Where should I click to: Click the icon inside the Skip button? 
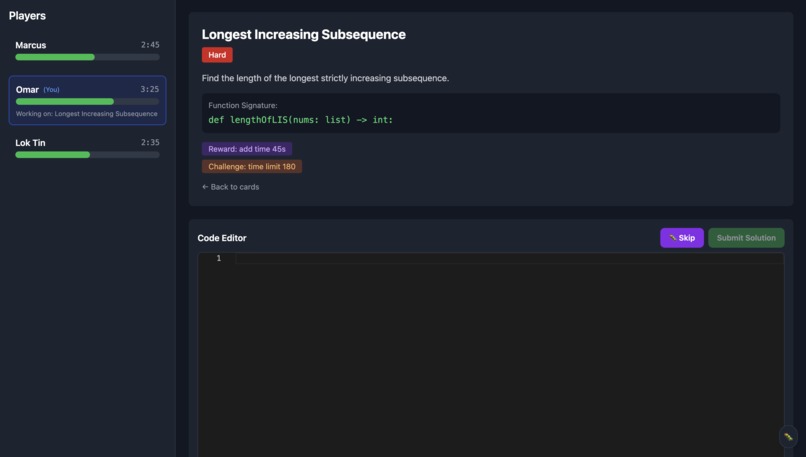672,237
